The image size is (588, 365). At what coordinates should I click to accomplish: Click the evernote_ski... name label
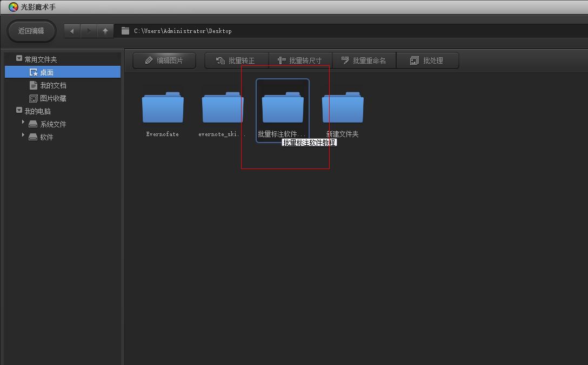point(222,134)
